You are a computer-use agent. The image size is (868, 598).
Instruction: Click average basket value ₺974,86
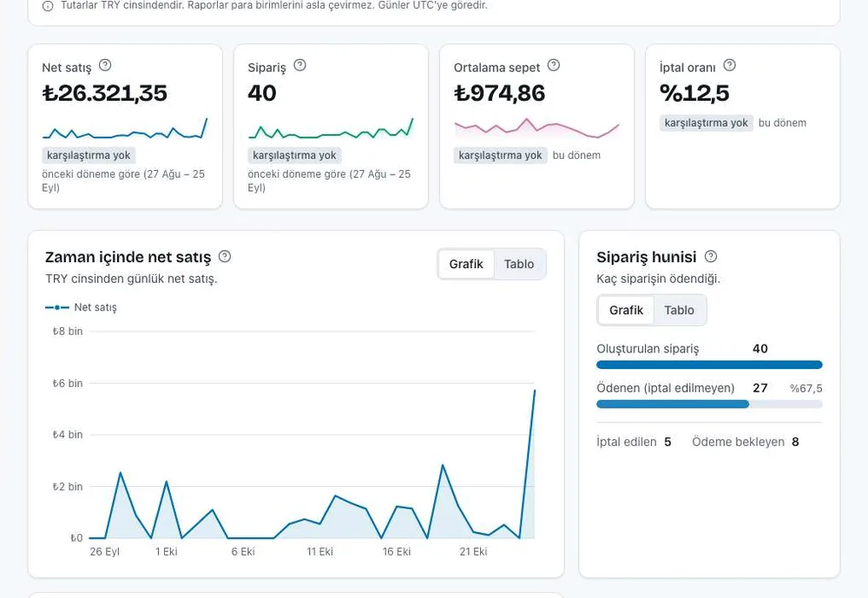click(499, 93)
